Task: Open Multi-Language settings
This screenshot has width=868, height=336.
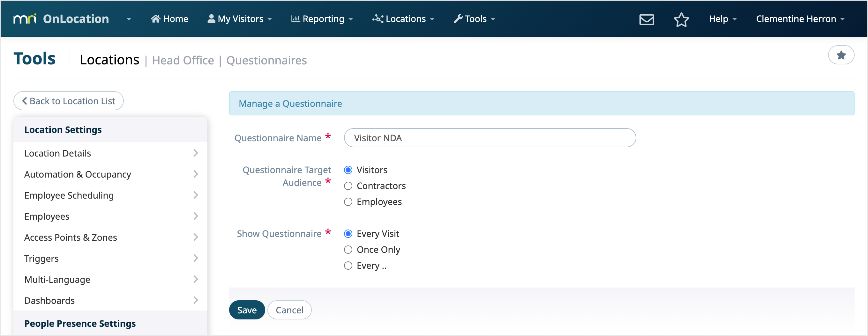Action: [110, 279]
